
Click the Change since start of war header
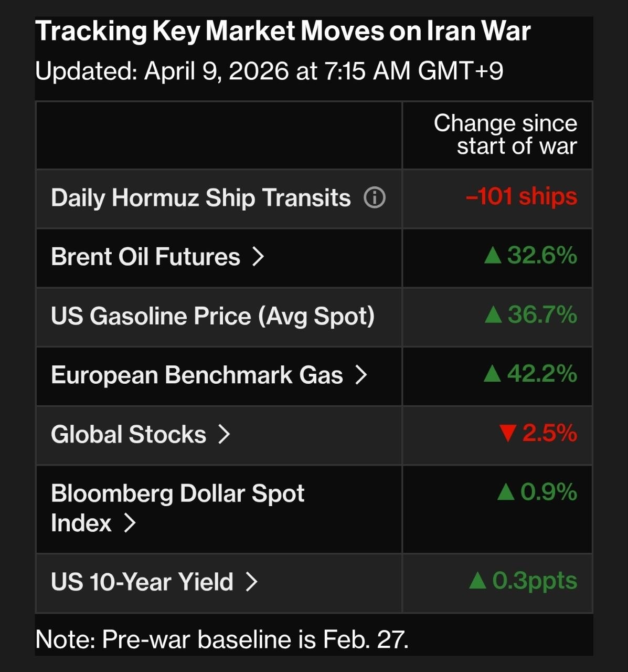[x=505, y=134]
